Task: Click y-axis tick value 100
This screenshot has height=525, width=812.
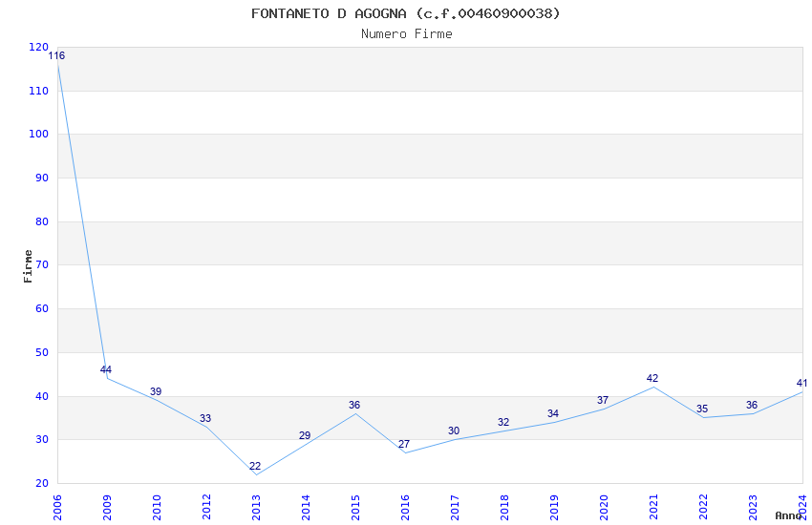Action: (x=39, y=134)
